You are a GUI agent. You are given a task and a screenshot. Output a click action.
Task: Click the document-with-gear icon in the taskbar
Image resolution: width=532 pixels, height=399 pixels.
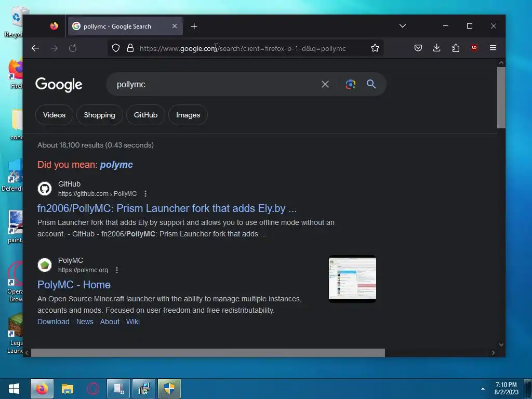tap(118, 389)
